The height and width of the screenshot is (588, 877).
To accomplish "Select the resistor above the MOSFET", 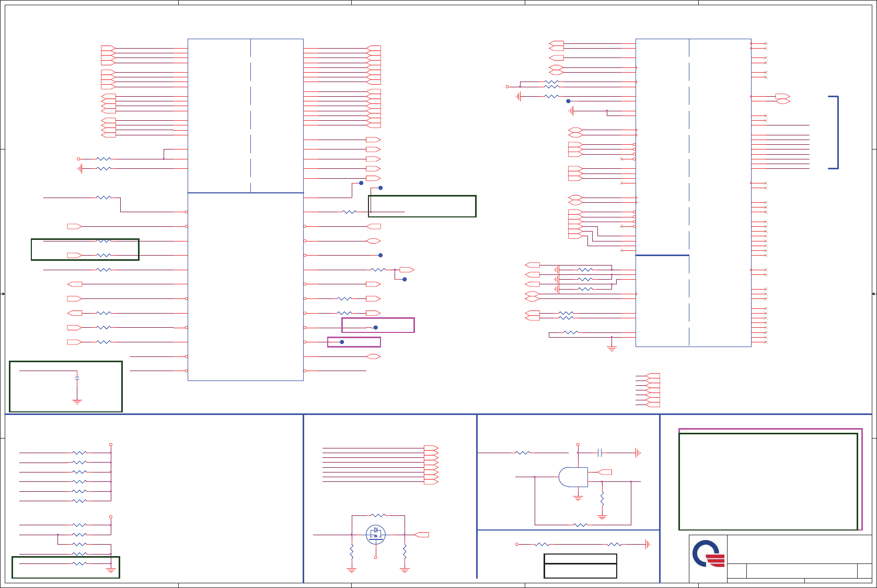I will pos(378,515).
